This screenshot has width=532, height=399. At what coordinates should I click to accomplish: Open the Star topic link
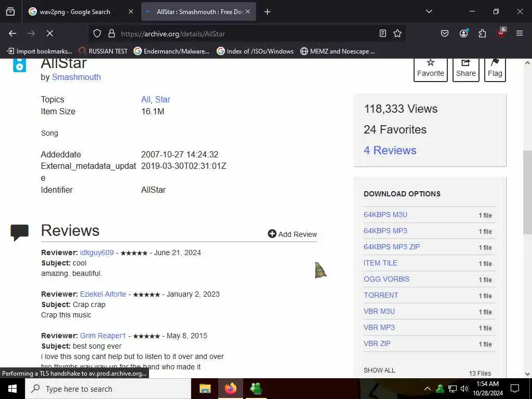163,99
